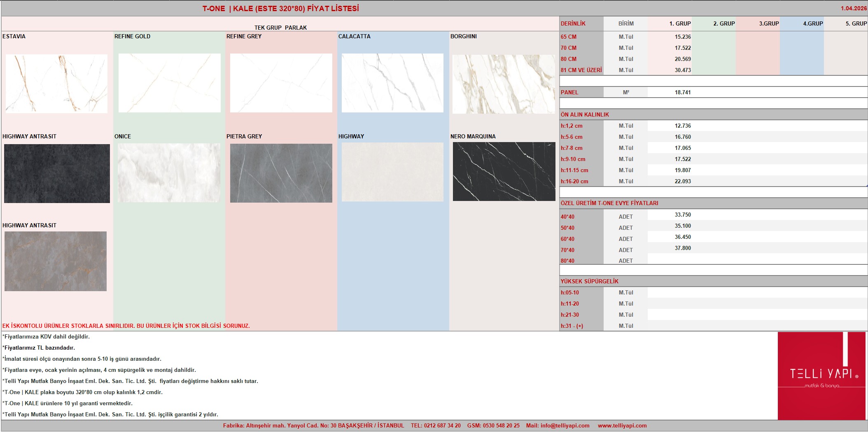Click the note about KDV dahil değildir
868x432 pixels.
coord(46,336)
